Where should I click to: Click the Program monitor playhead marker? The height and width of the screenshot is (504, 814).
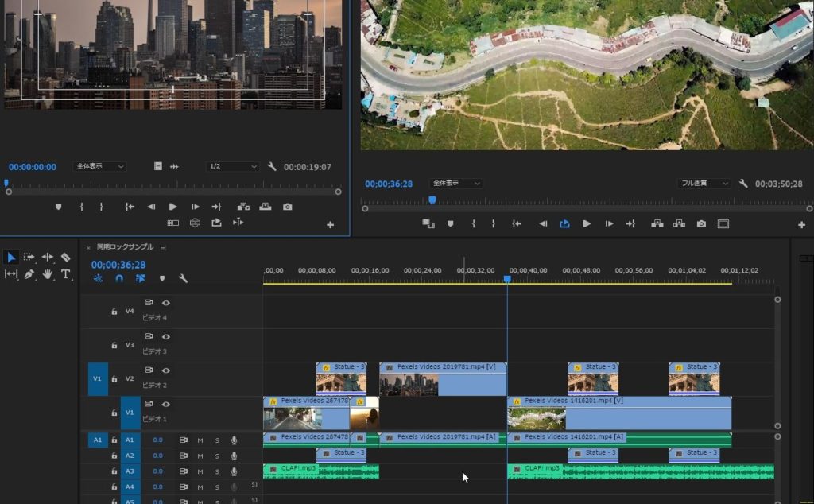pos(432,200)
